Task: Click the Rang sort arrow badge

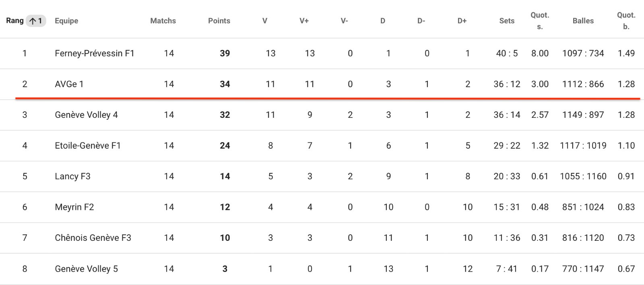Action: point(36,21)
